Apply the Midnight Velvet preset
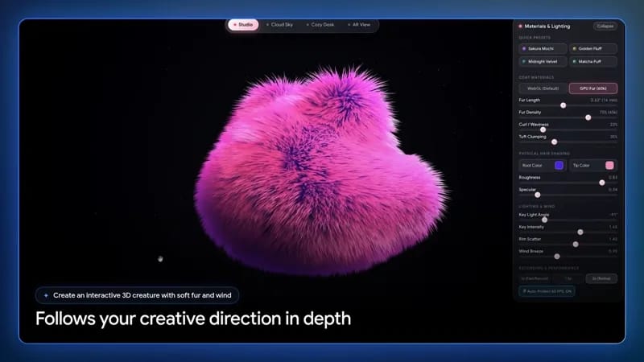Viewport: 644px width, 362px height. (x=543, y=62)
